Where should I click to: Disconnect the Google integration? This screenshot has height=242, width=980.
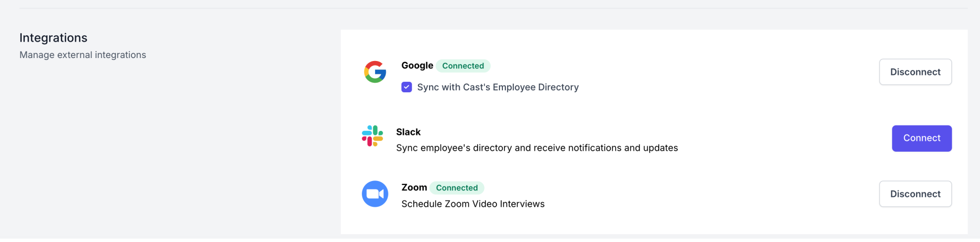click(x=915, y=72)
